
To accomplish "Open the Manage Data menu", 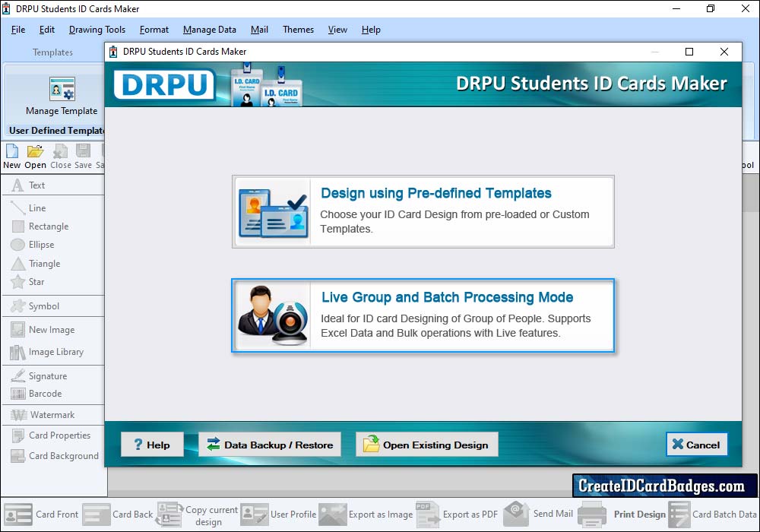I will (210, 30).
